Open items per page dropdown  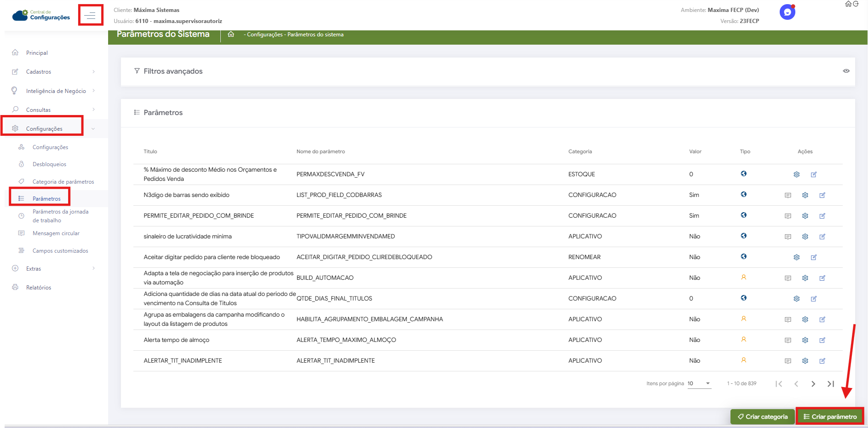699,383
